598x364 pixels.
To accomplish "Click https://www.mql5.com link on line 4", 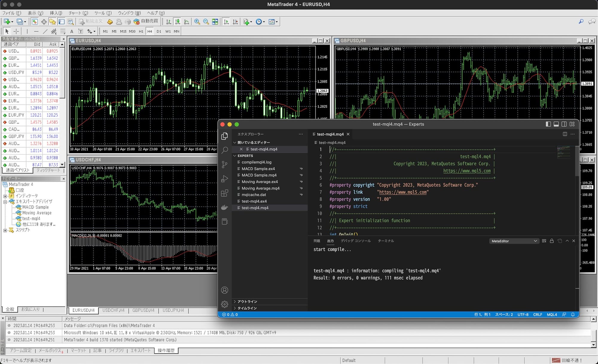I will [467, 171].
